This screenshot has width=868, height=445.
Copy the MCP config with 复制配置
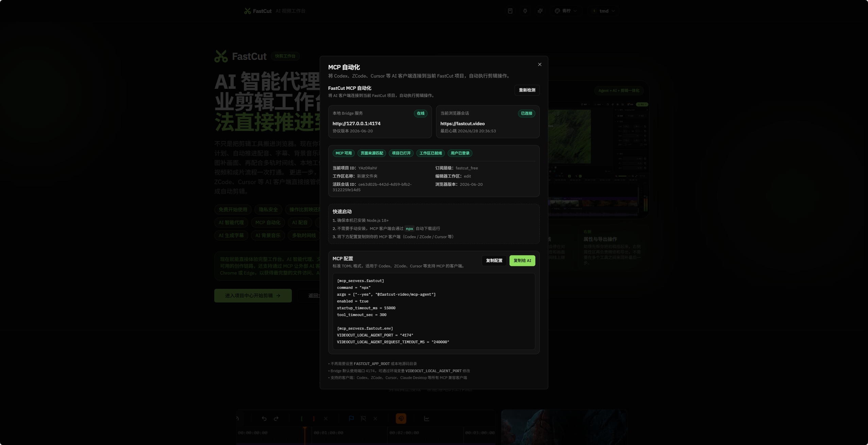point(494,261)
